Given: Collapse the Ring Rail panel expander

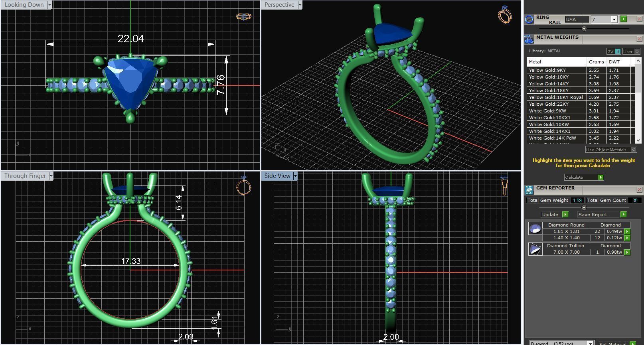Looking at the screenshot, I should coord(584,29).
